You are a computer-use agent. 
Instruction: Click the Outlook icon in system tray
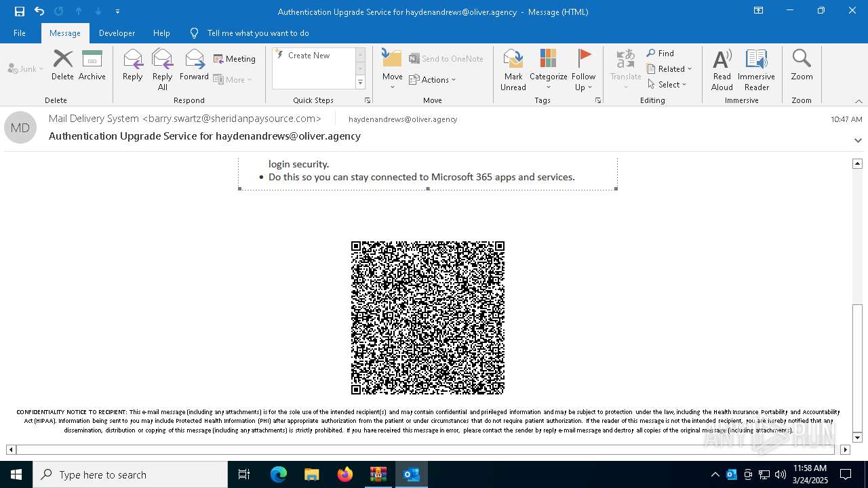click(732, 474)
